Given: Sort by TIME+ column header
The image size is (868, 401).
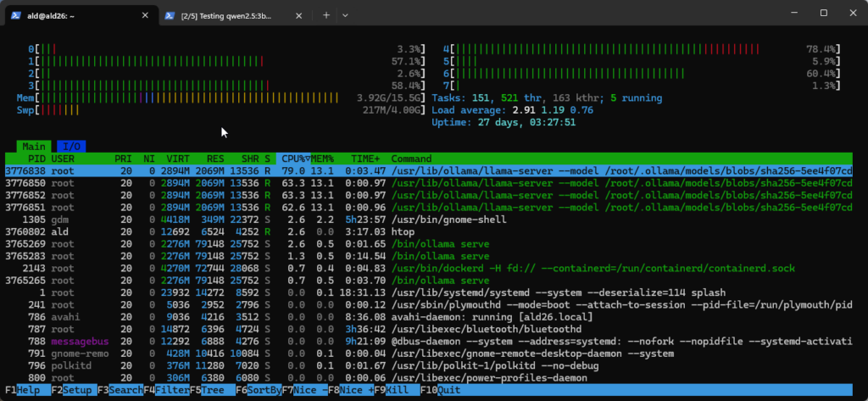Looking at the screenshot, I should coord(365,159).
